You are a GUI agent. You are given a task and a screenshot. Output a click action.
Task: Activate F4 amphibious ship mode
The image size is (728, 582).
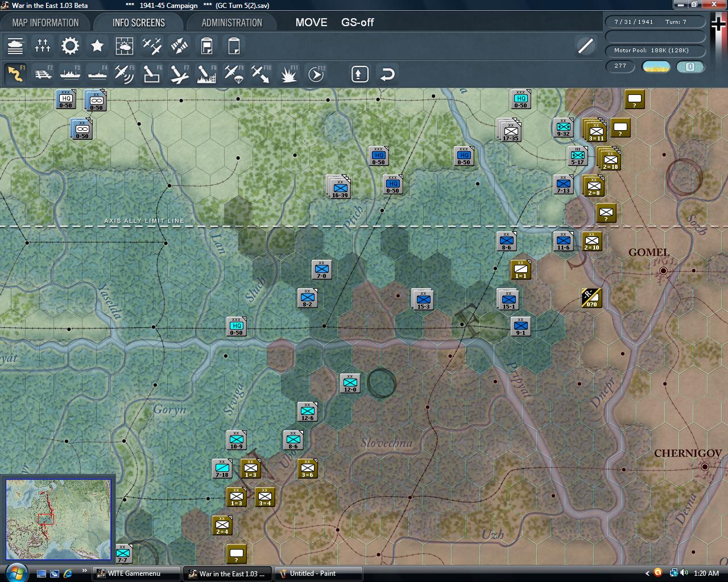(x=97, y=74)
